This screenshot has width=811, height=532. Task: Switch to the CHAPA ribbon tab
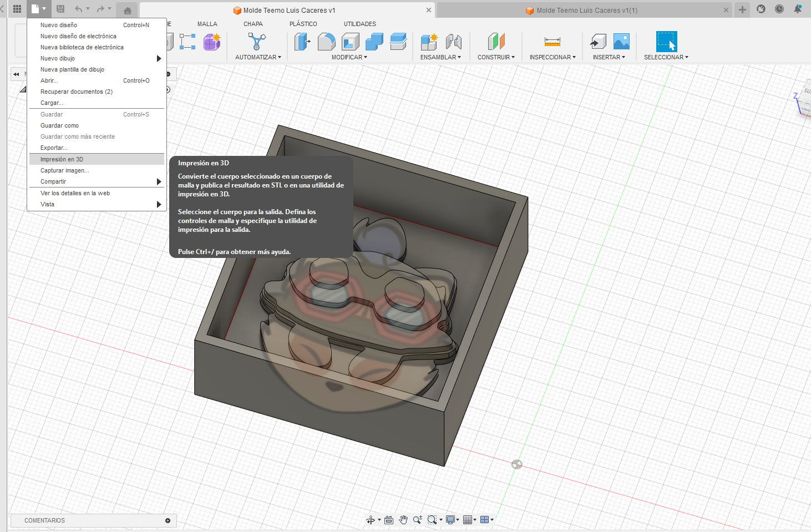click(x=253, y=24)
